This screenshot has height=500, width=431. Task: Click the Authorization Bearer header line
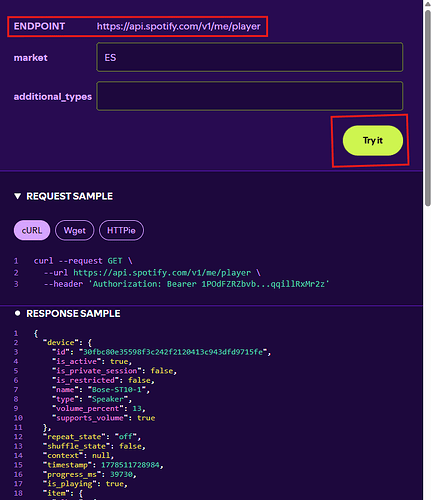coord(187,284)
